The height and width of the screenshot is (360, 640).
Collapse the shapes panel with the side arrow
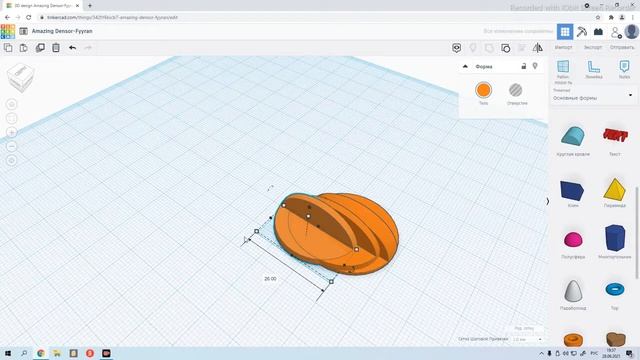point(547,201)
